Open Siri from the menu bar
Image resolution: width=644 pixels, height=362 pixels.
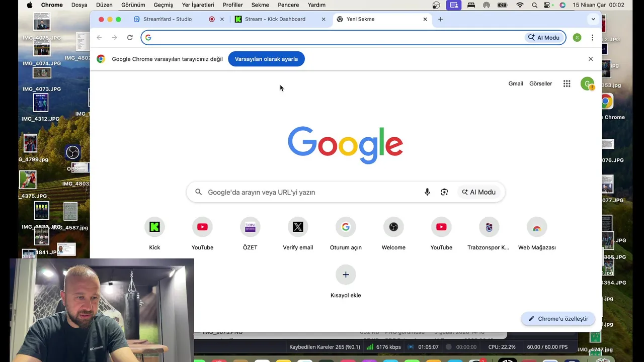(x=562, y=5)
